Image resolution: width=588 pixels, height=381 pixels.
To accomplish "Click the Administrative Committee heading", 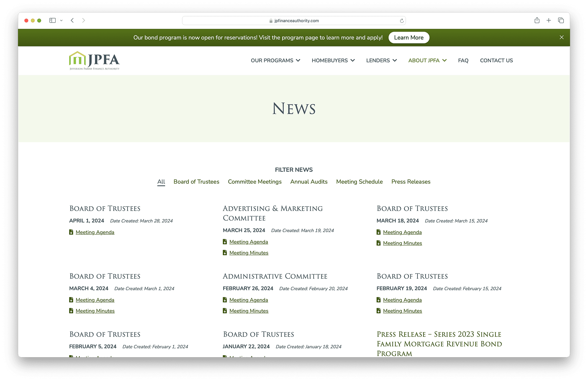I will coord(275,276).
